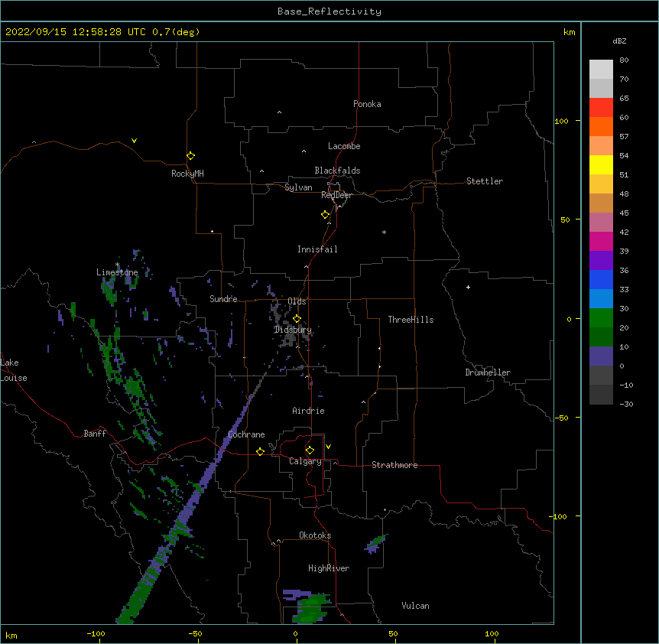Click the yellow marker west of Calgary
Viewport: 659px width, 644px height.
[x=260, y=451]
